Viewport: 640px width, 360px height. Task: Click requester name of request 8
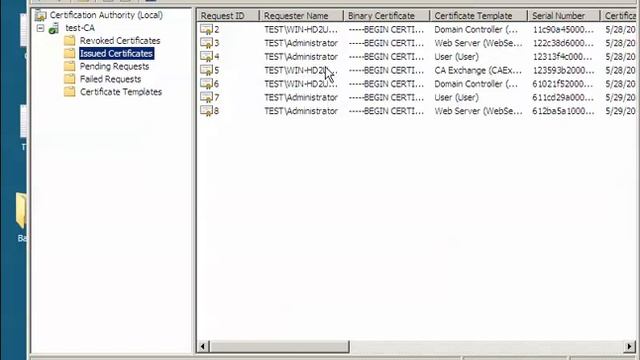[301, 111]
